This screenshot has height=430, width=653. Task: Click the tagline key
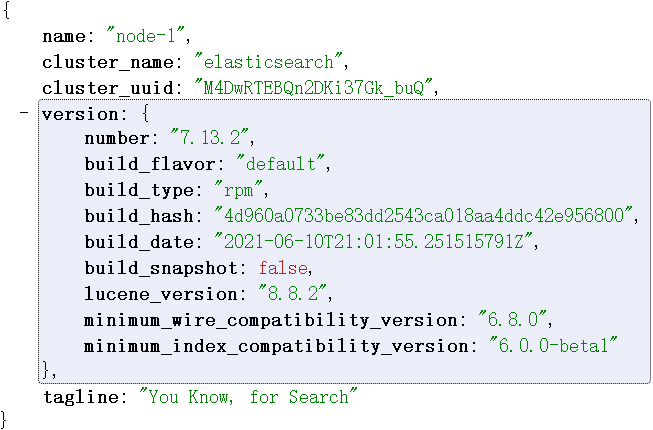pyautogui.click(x=80, y=397)
